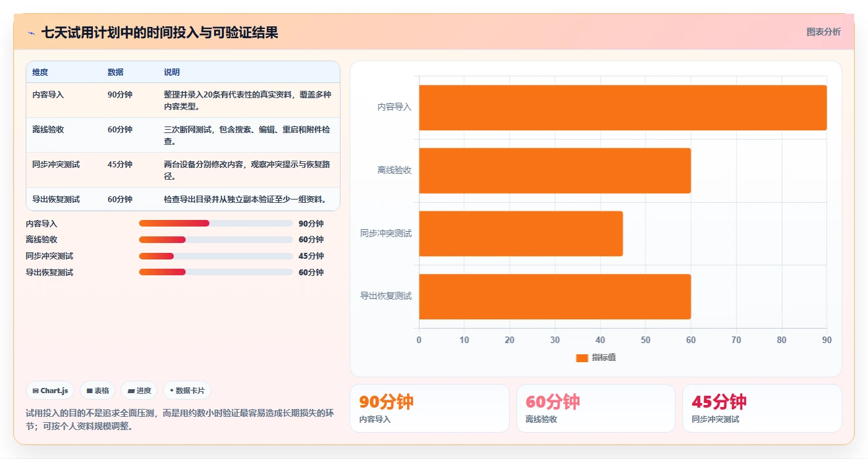
Task: Click the 数据 table column header
Action: (115, 72)
